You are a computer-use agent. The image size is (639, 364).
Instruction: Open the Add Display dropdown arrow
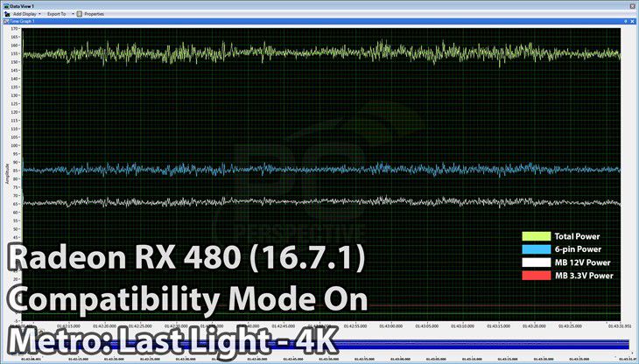pyautogui.click(x=39, y=14)
